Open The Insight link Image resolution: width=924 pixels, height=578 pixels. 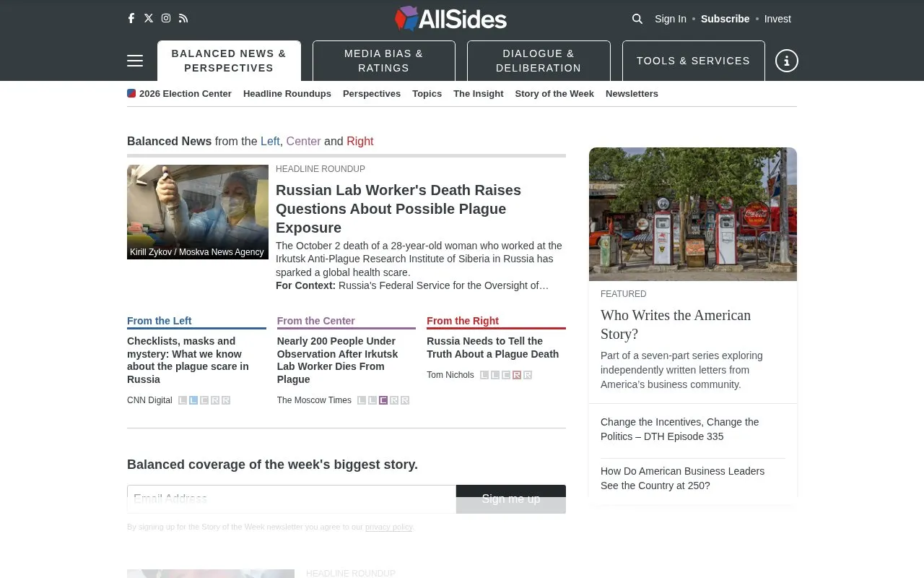479,94
